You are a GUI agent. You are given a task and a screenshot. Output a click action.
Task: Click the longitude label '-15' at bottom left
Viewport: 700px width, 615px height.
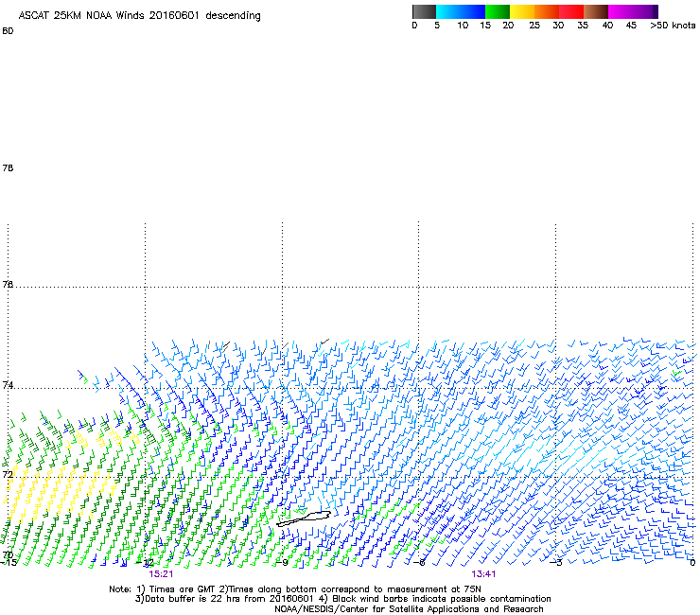pyautogui.click(x=9, y=562)
